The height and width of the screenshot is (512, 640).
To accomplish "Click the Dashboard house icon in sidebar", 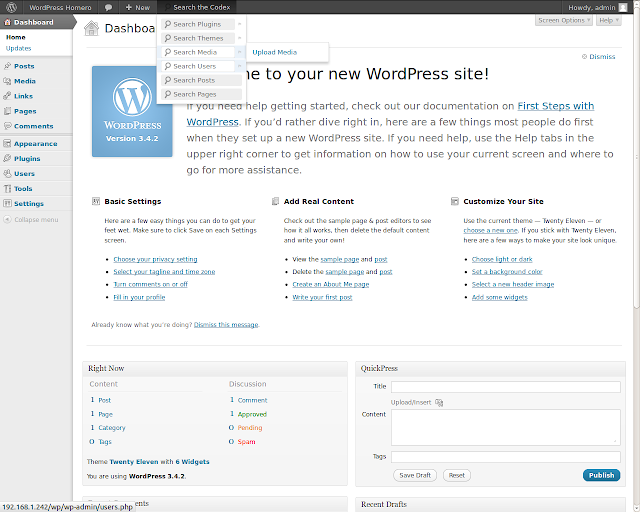I will pyautogui.click(x=7, y=22).
